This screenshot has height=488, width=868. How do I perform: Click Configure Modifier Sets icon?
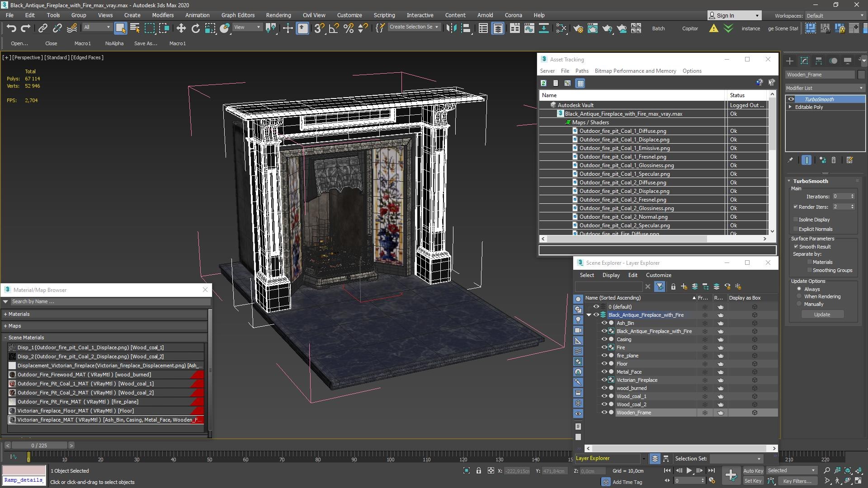849,160
